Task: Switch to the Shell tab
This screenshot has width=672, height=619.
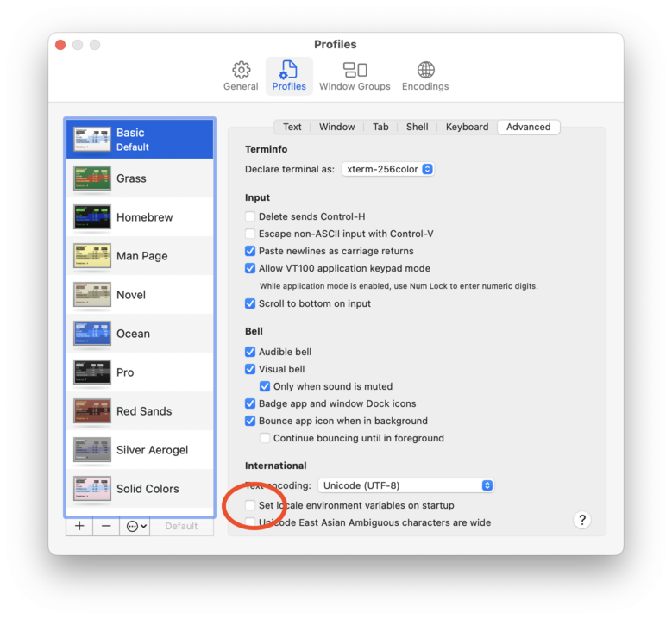Action: (417, 127)
